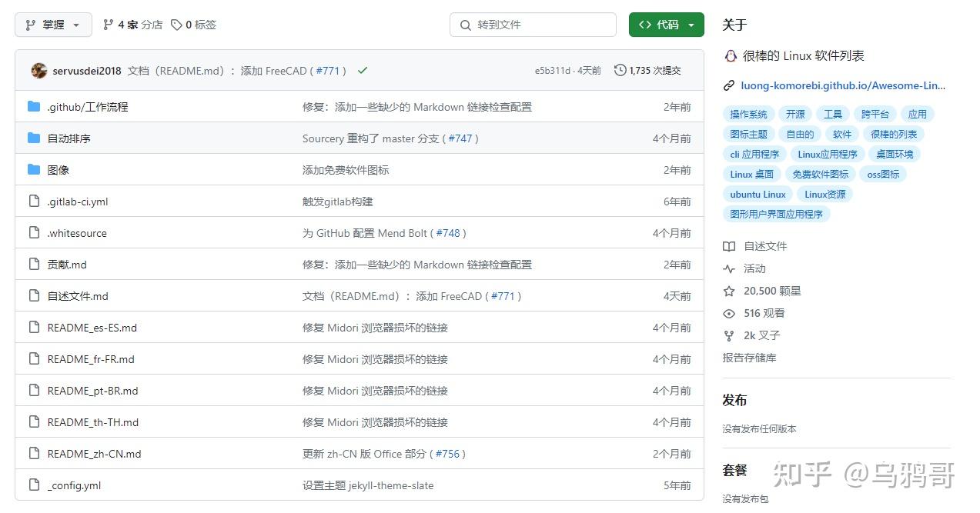
Task: Click the .github/工作流程 folder icon
Action: pyautogui.click(x=35, y=107)
